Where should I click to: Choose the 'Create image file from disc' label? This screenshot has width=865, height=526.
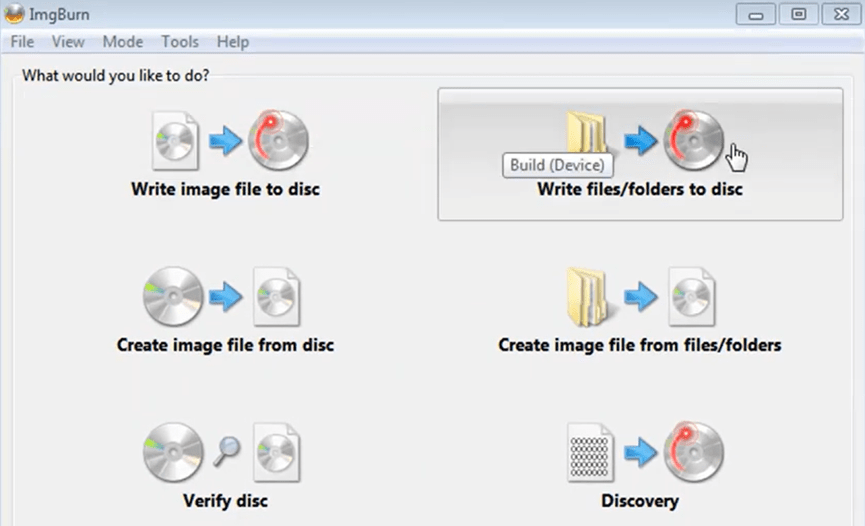(225, 345)
